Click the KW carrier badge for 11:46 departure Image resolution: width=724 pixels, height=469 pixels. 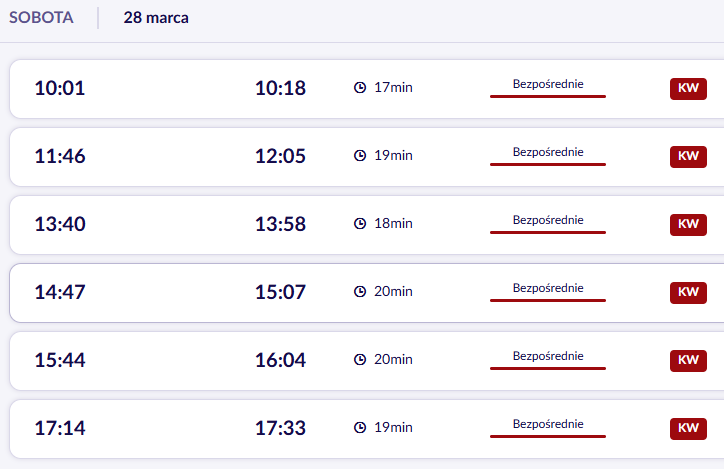688,156
